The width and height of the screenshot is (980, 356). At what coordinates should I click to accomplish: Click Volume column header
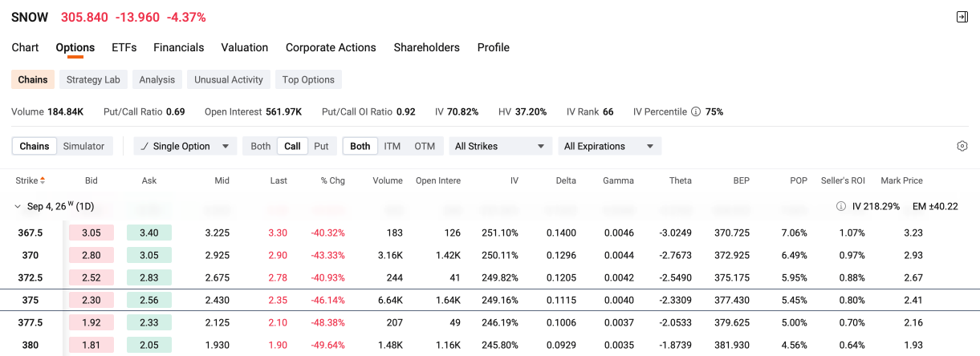[388, 180]
